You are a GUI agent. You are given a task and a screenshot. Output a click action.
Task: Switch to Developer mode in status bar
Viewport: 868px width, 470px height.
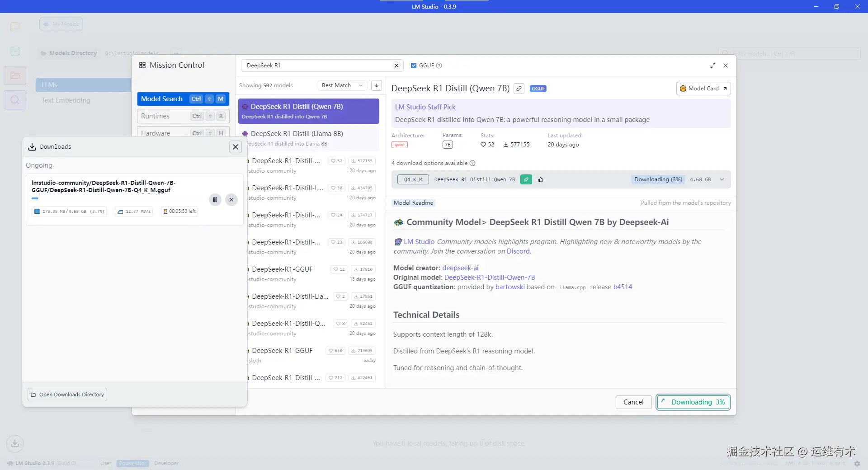click(x=166, y=463)
